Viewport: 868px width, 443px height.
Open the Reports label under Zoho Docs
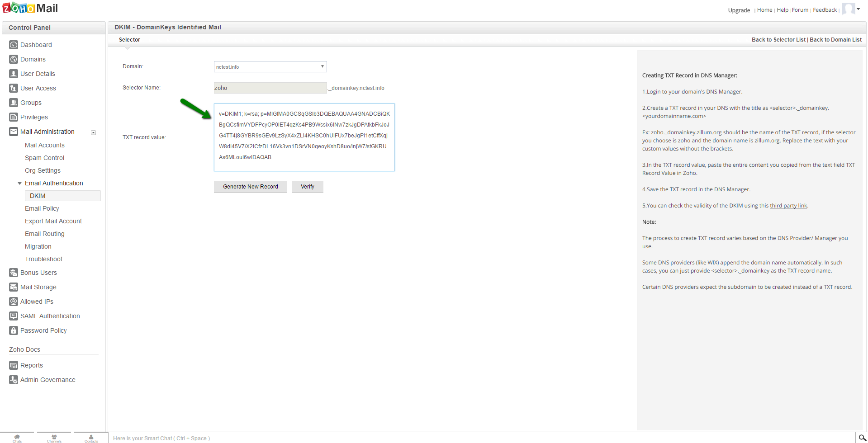pyautogui.click(x=32, y=365)
